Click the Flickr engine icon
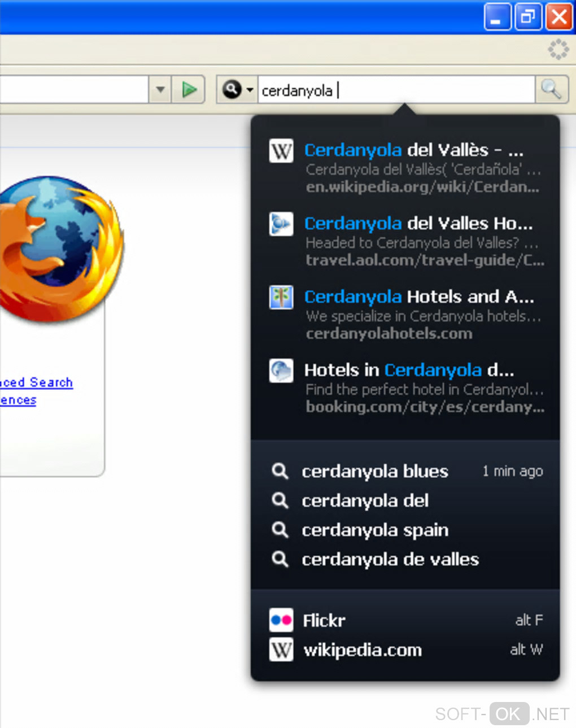 tap(281, 620)
